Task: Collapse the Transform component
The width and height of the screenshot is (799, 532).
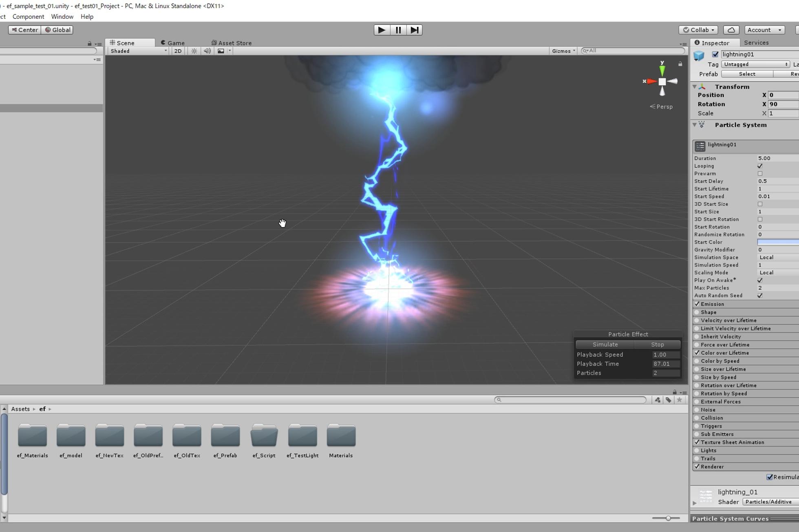Action: pyautogui.click(x=695, y=87)
